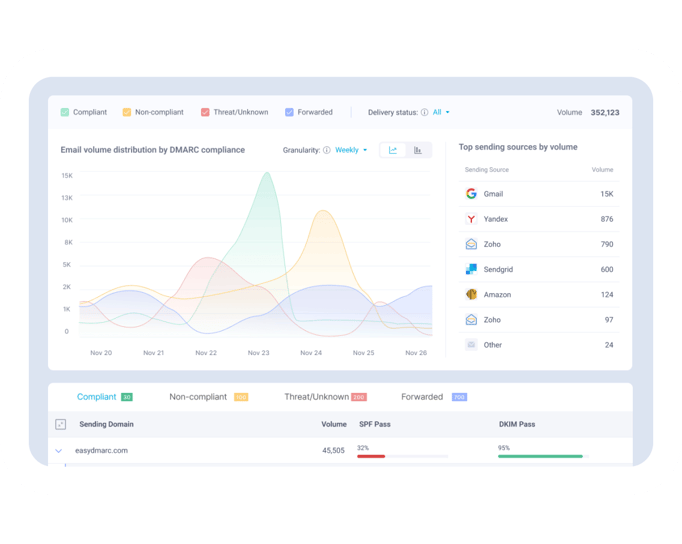Click the Gmail source name
The height and width of the screenshot is (544, 682).
[x=493, y=194]
